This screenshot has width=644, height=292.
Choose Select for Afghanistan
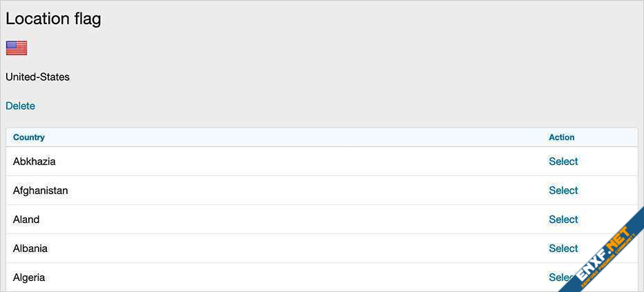[x=563, y=191]
